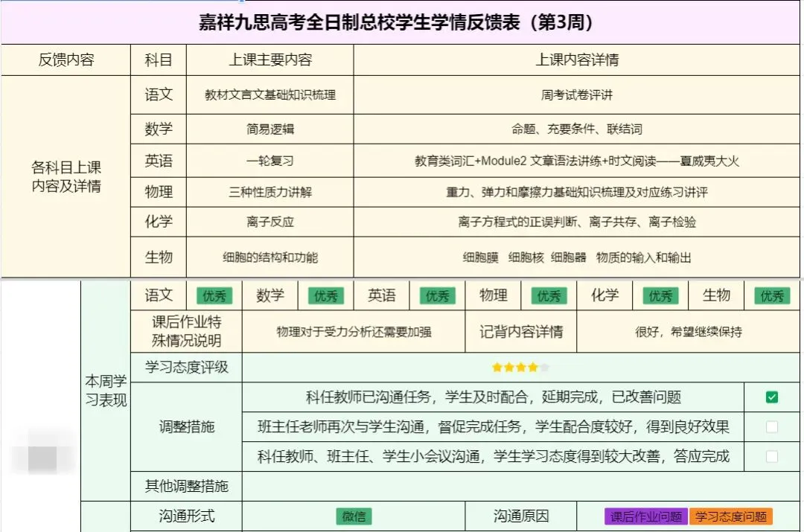804x532 pixels.
Task: Click the 优秀 tag next to 数学
Action: click(325, 295)
